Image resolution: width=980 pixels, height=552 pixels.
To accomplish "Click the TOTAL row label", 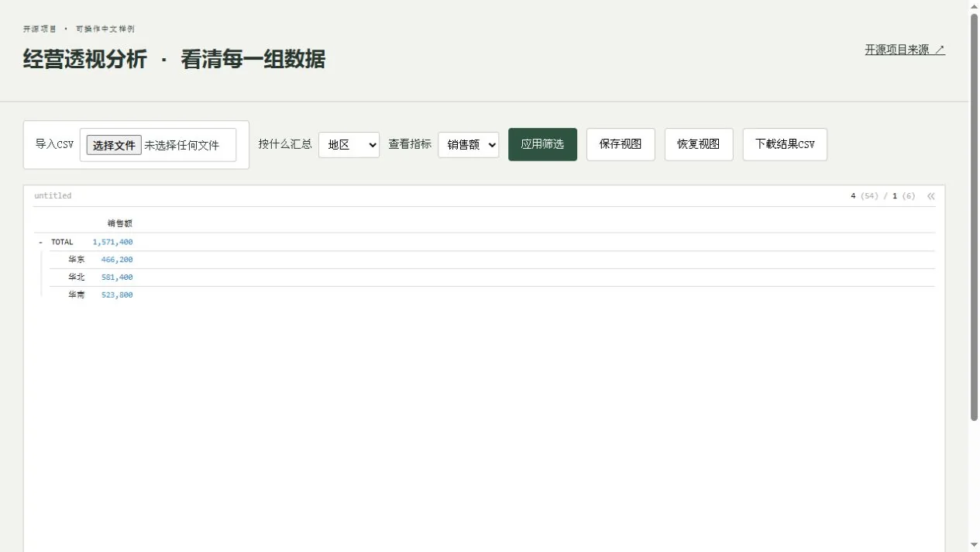I will (62, 243).
